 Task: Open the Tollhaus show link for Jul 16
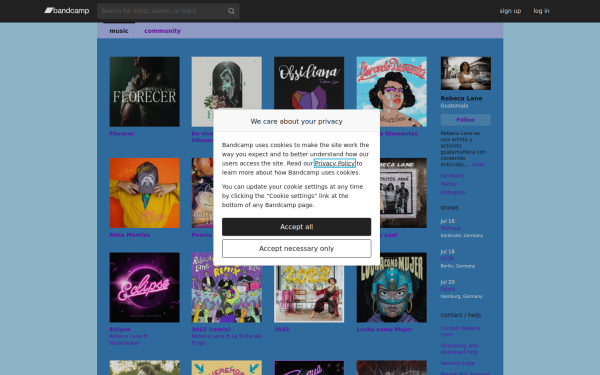click(x=450, y=228)
